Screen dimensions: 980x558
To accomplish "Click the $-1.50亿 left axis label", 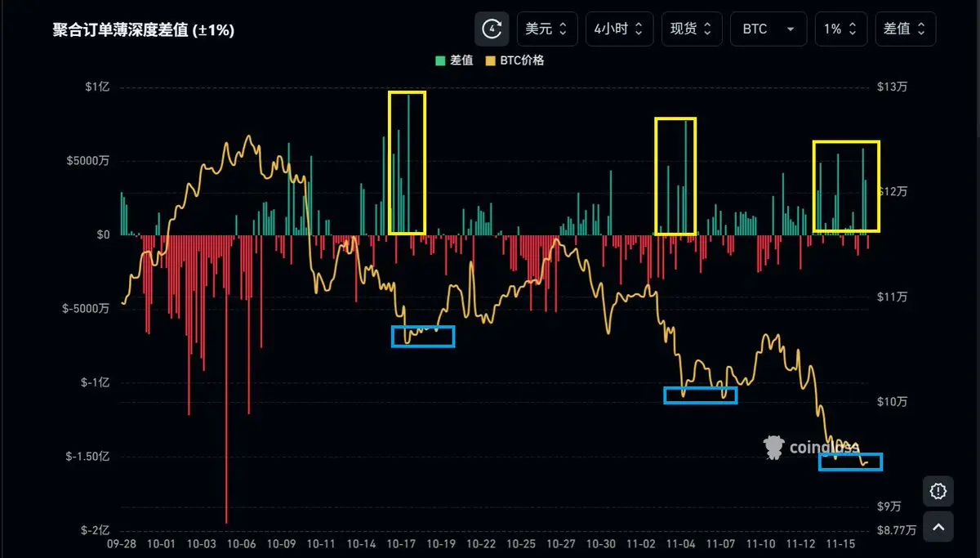I will [87, 457].
